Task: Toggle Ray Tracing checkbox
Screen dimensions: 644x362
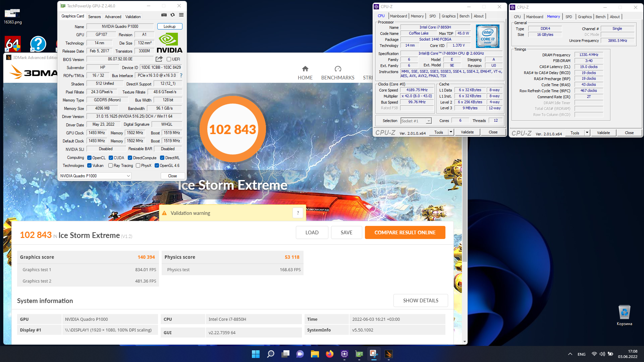Action: pyautogui.click(x=110, y=166)
